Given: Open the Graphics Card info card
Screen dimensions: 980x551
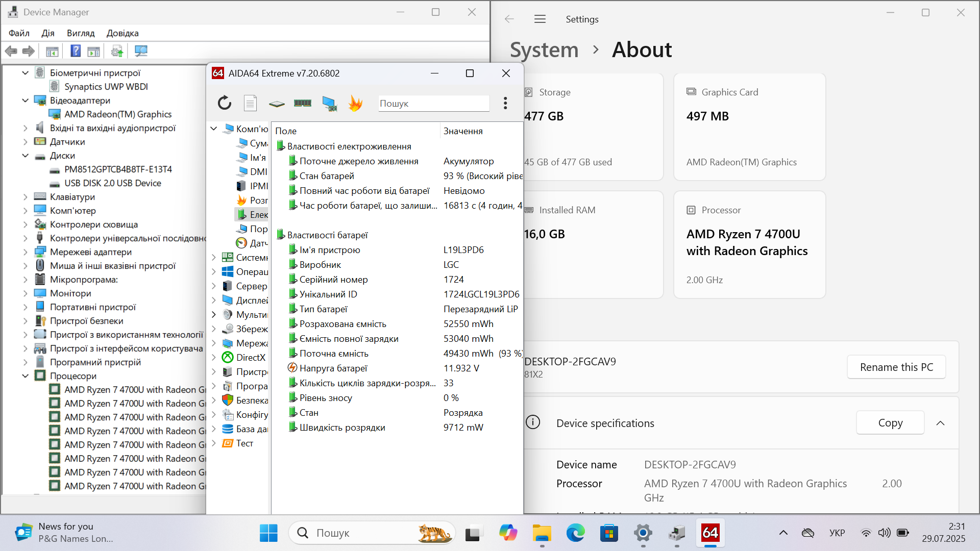Looking at the screenshot, I should (x=749, y=127).
